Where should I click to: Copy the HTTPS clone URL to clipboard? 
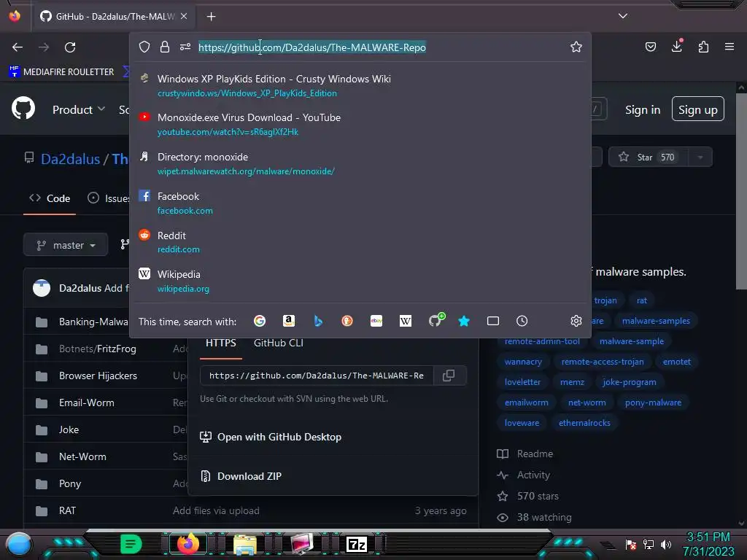(449, 376)
